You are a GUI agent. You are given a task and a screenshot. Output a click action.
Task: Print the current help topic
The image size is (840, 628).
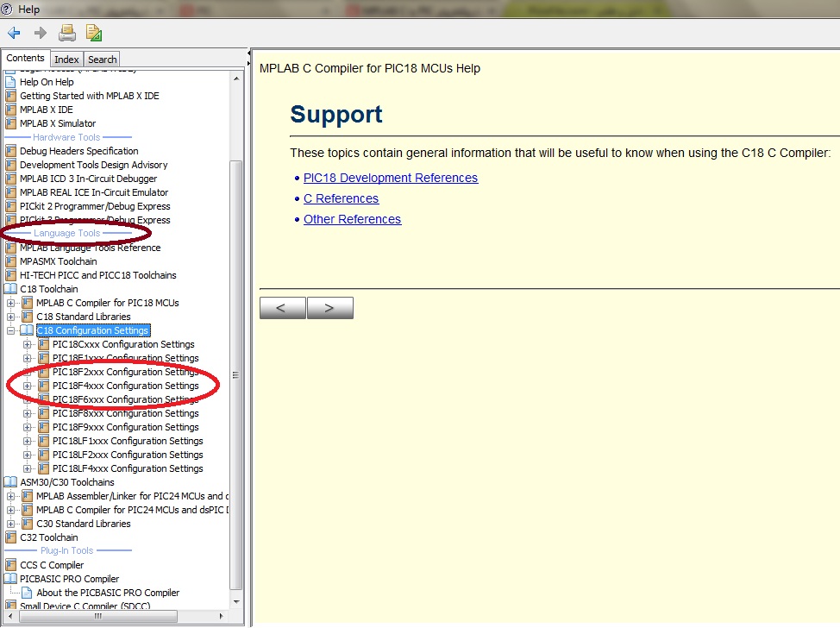[x=67, y=34]
